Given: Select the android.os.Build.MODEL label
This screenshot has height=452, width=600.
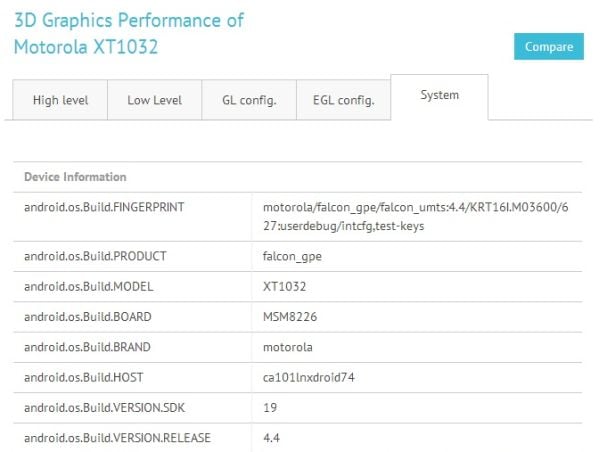Looking at the screenshot, I should [88, 286].
